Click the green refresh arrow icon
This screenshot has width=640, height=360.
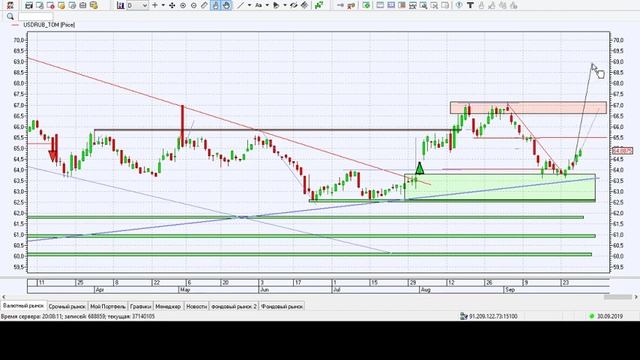click(367, 5)
